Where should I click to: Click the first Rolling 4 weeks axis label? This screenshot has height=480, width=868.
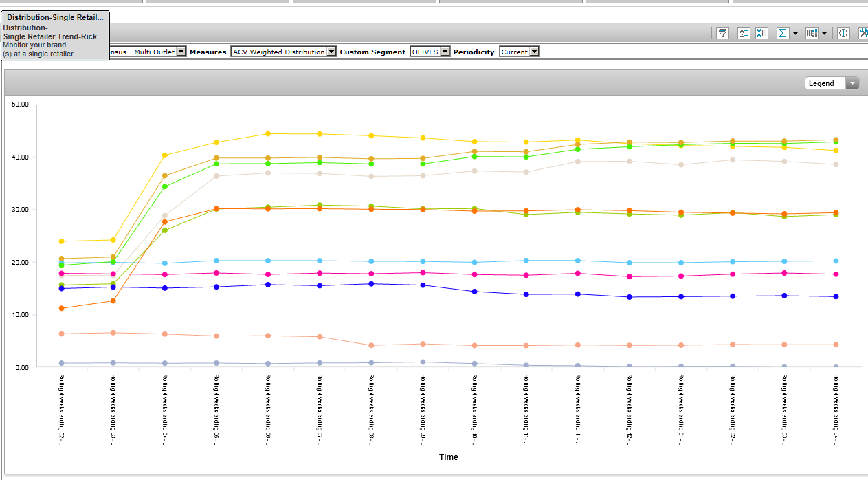pyautogui.click(x=62, y=410)
